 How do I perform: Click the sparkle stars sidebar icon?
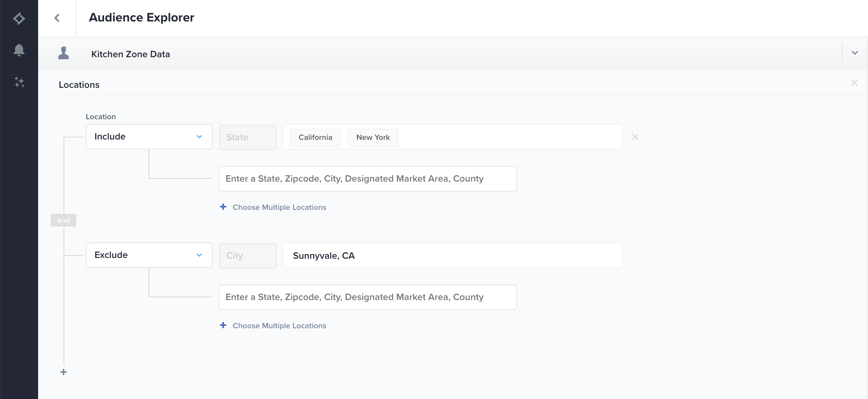click(19, 82)
